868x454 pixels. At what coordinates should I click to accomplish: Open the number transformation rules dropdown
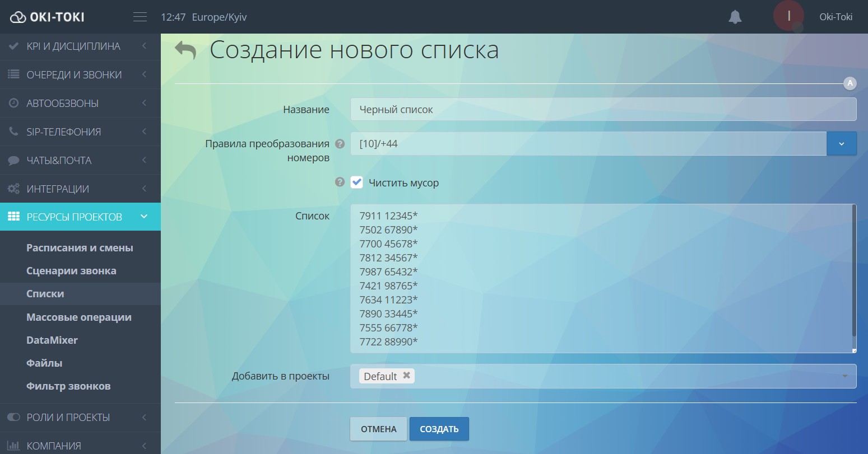point(841,143)
